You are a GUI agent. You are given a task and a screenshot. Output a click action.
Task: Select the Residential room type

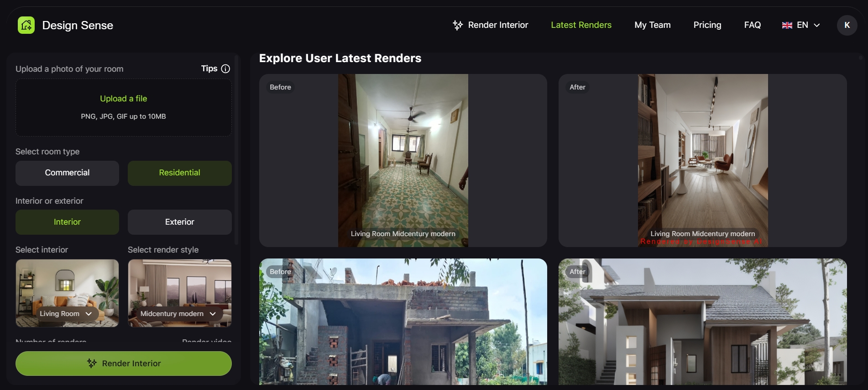point(179,173)
